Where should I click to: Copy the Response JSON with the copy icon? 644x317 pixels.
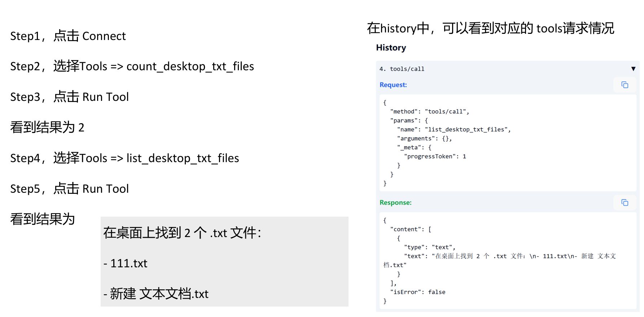(625, 202)
